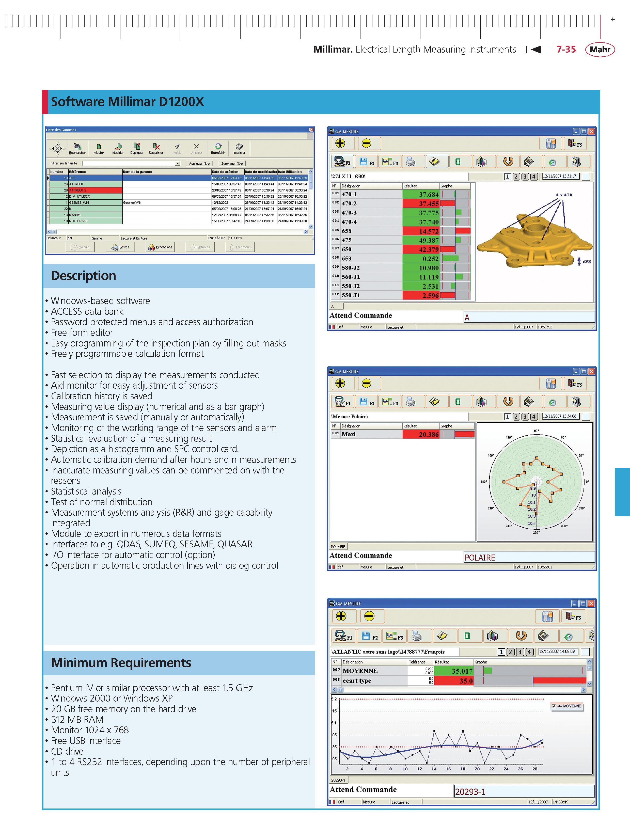
Task: Click result 14.572 for designation 658
Action: coord(421,231)
